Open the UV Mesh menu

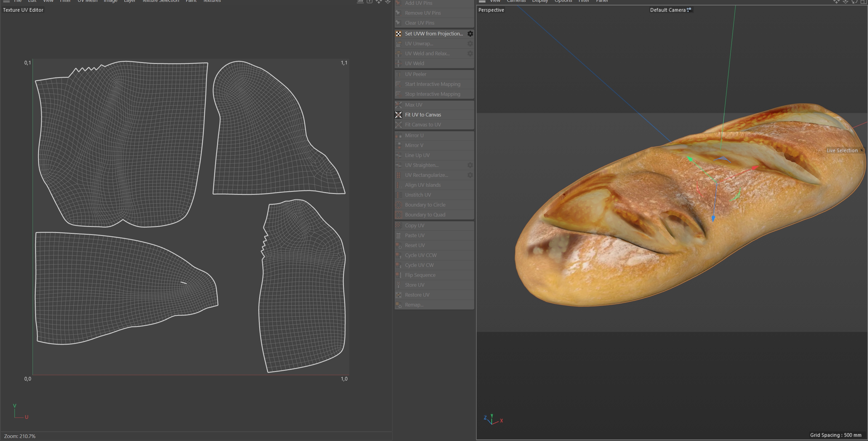pyautogui.click(x=87, y=1)
